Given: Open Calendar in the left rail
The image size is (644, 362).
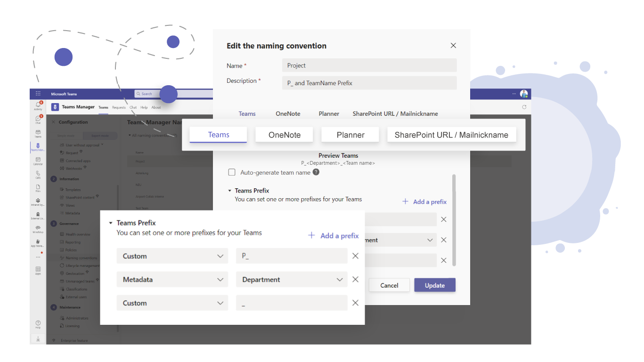Looking at the screenshot, I should pos(38,161).
